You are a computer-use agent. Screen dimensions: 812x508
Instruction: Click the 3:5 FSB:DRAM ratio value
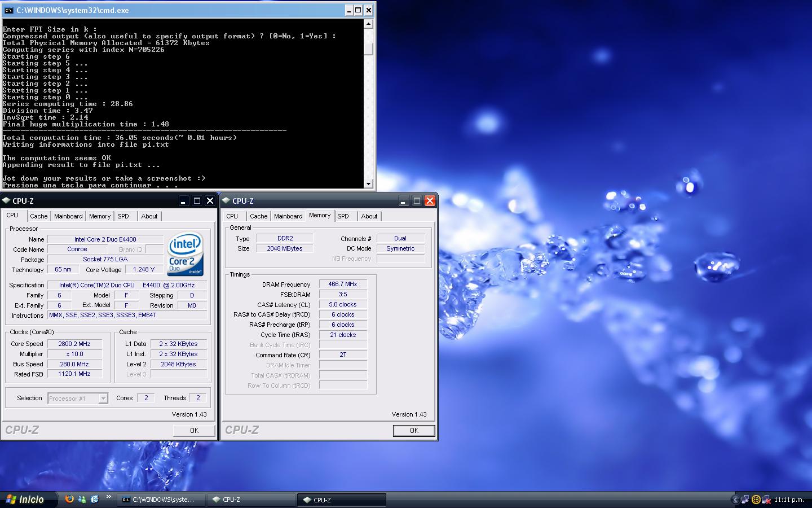pyautogui.click(x=343, y=294)
